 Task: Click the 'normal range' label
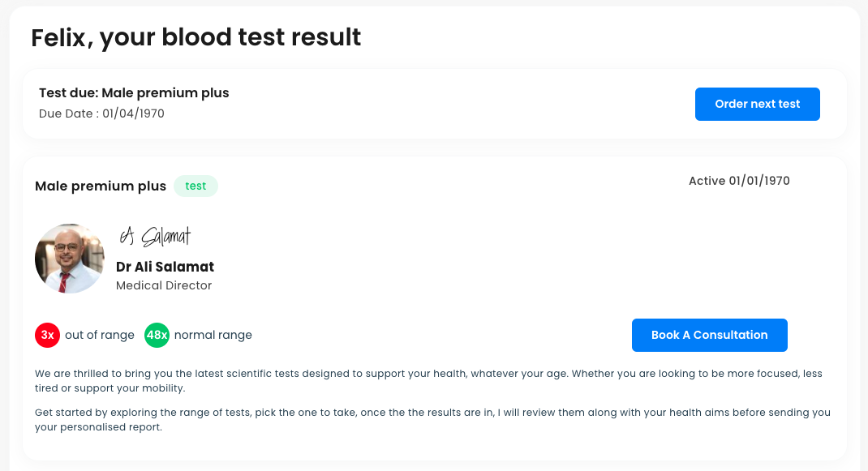(213, 335)
